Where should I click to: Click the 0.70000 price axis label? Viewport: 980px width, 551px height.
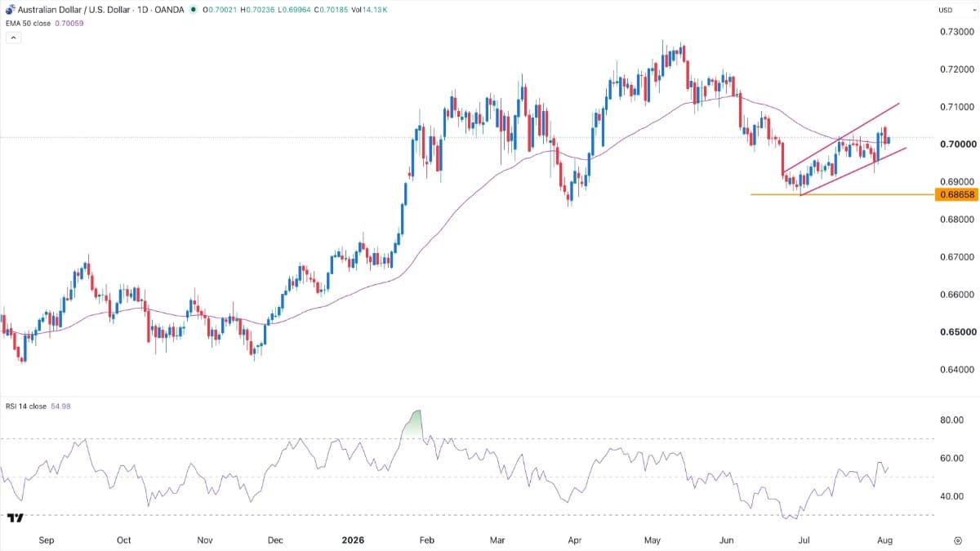point(957,144)
